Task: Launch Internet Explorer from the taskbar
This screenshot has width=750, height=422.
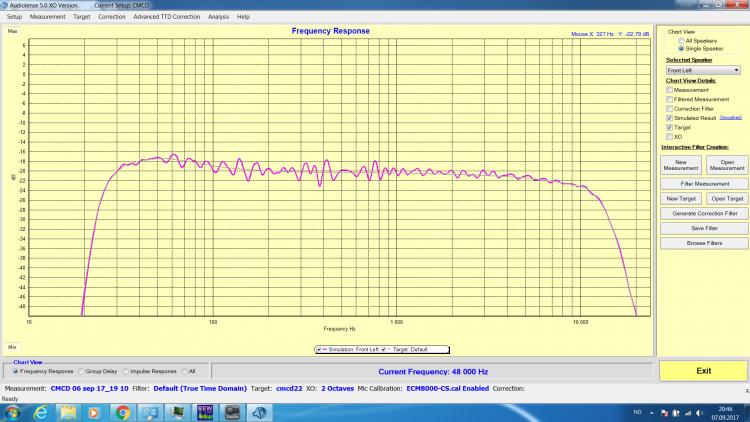Action: 41,411
